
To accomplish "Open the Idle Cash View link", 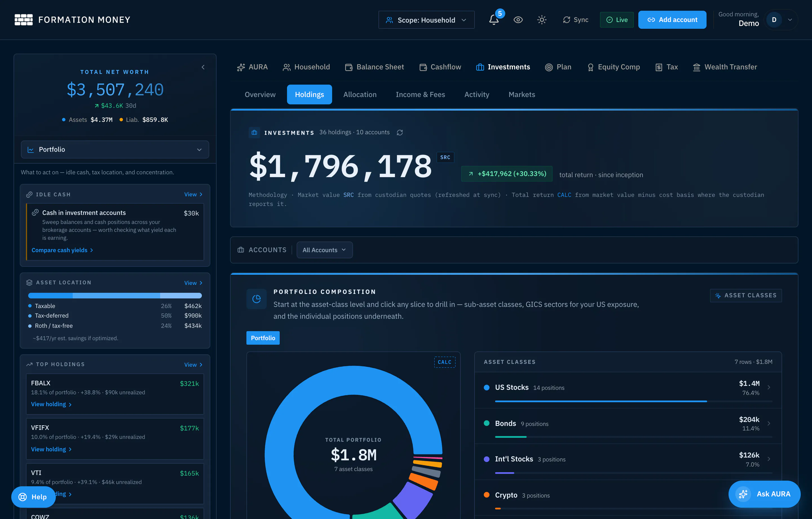I will [x=193, y=194].
